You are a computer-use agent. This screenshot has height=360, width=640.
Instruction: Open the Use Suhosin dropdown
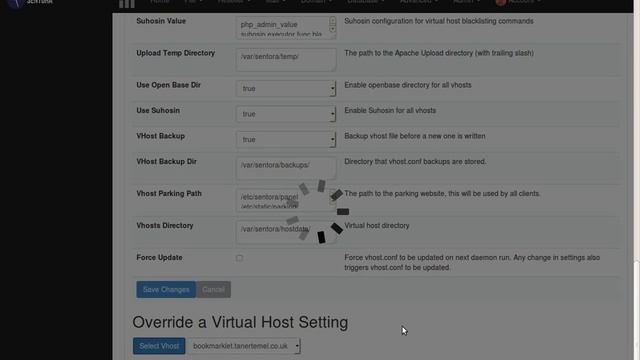286,114
